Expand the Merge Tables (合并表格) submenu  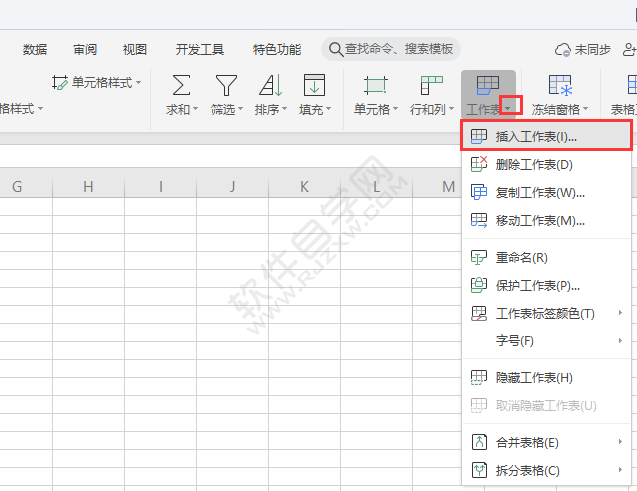point(620,442)
